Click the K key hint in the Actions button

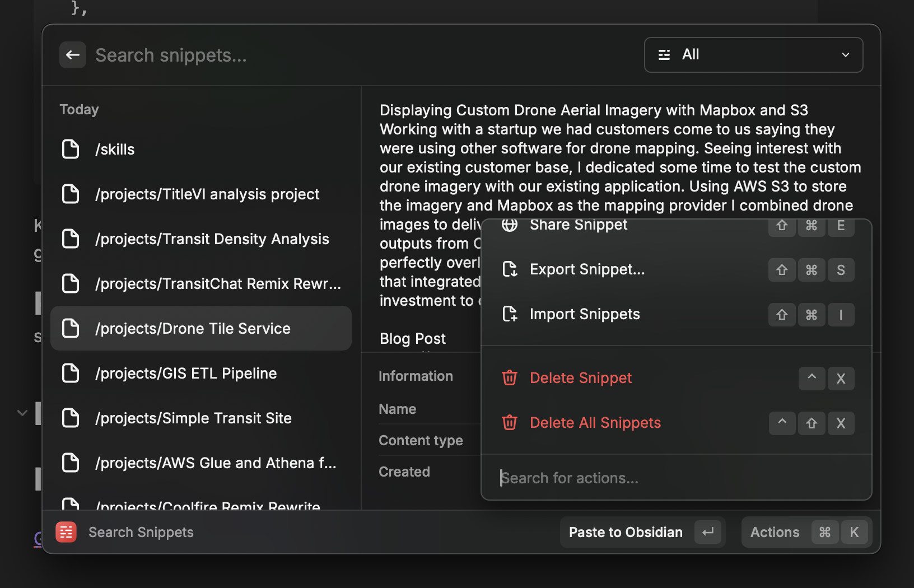(854, 532)
